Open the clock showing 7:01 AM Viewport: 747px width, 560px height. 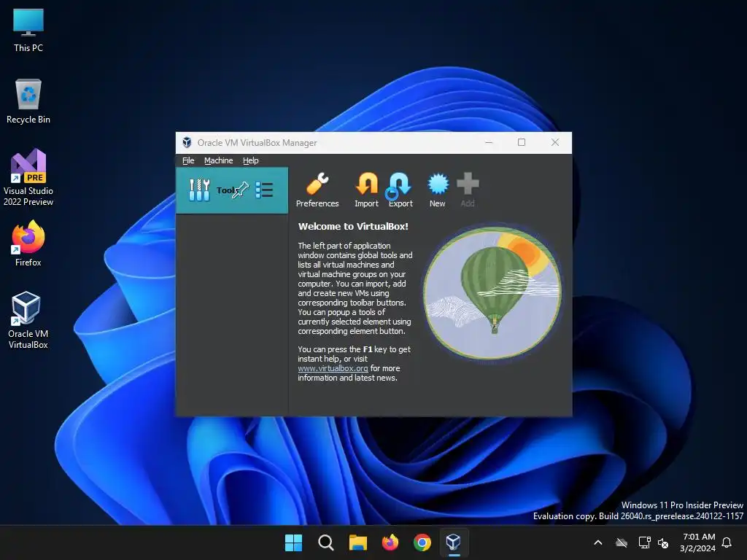click(x=698, y=542)
